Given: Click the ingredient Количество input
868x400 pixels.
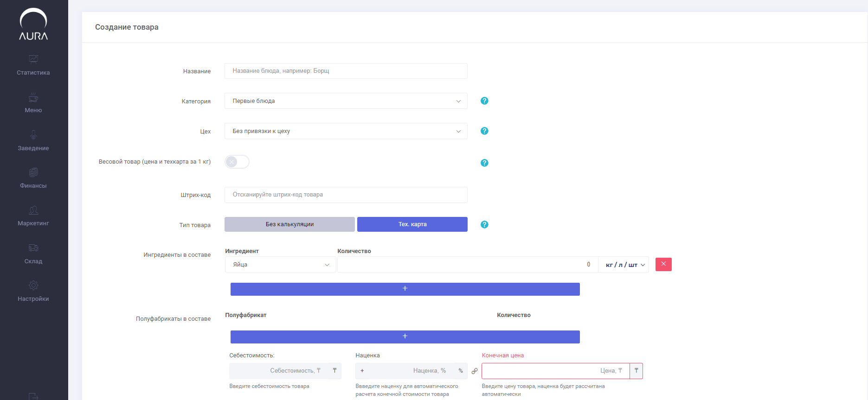Looking at the screenshot, I should [468, 265].
